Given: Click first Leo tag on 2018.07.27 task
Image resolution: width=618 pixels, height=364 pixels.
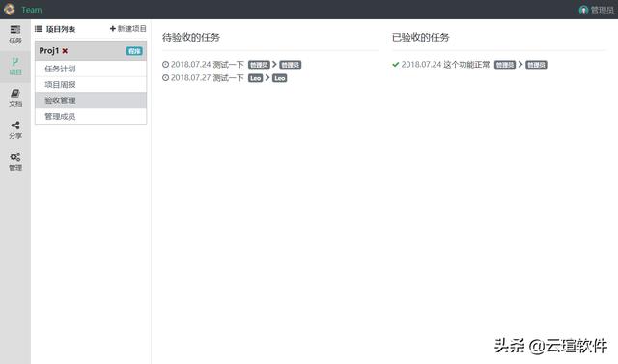Looking at the screenshot, I should point(255,78).
